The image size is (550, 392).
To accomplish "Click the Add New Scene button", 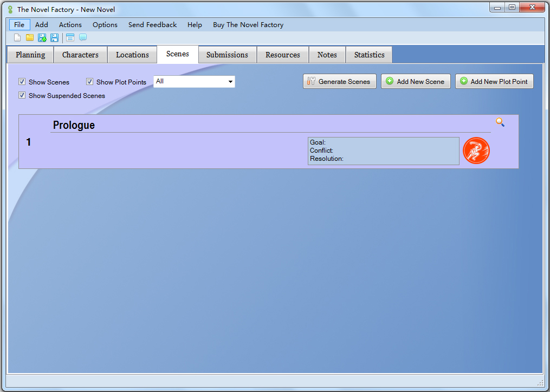I will pyautogui.click(x=416, y=81).
